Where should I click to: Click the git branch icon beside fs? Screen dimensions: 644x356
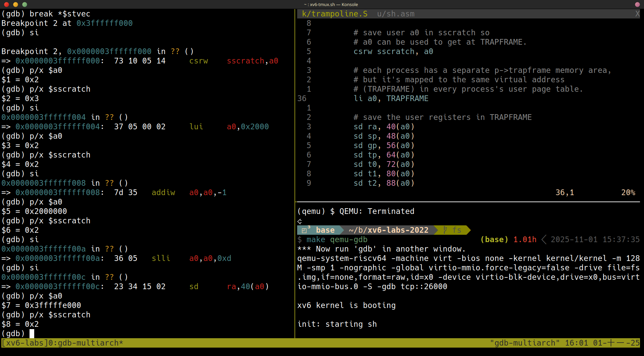pyautogui.click(x=445, y=230)
